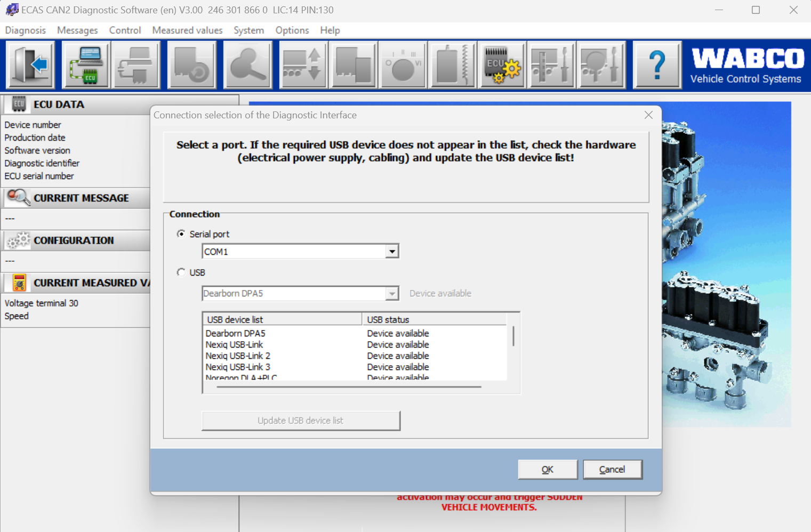Image resolution: width=811 pixels, height=532 pixels.
Task: Open the Messages menu
Action: click(77, 30)
